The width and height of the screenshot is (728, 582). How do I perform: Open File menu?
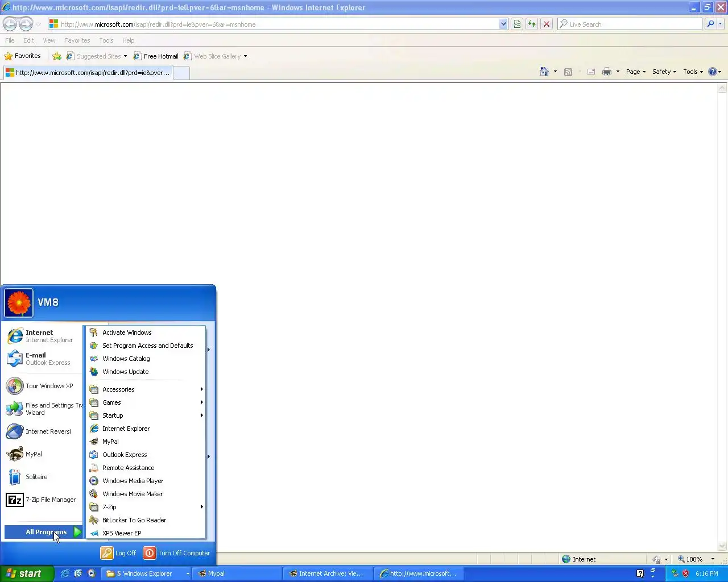click(10, 40)
